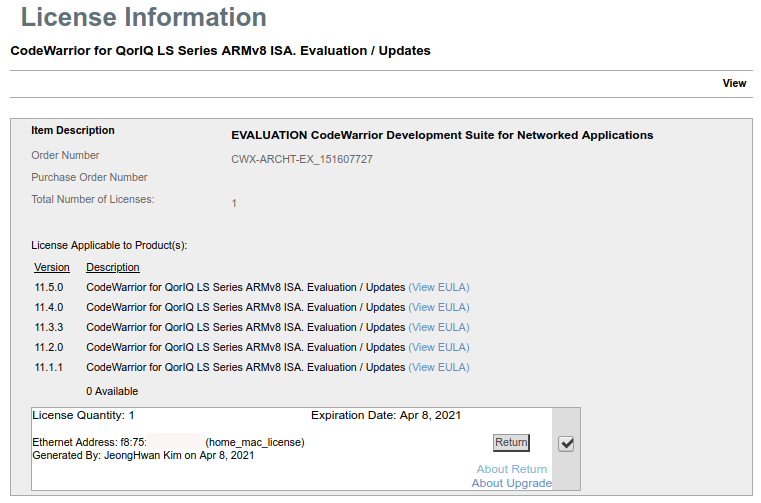Screen dimensions: 761x503
Task: Click the 'Expiration Date: Apr 8, 2021' text
Action: [x=386, y=415]
